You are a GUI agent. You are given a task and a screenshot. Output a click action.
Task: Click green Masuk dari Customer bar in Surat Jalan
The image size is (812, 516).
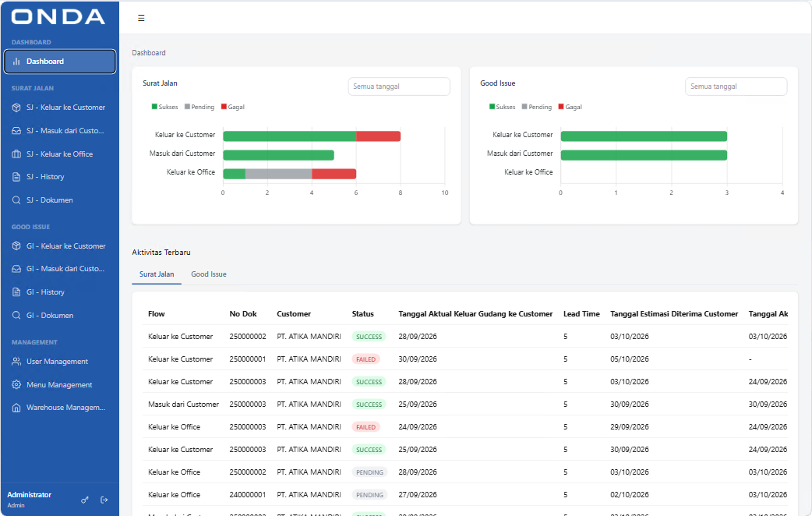click(279, 155)
